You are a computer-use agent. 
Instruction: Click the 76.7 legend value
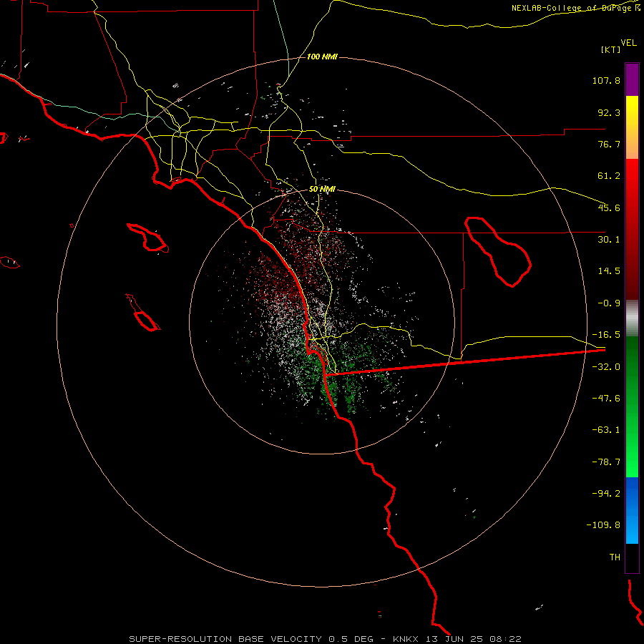click(x=609, y=144)
